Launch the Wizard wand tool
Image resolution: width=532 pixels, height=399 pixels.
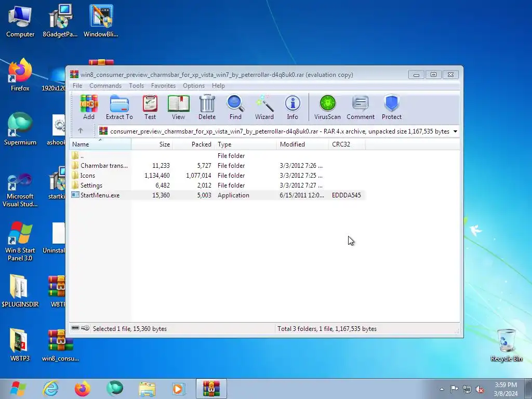[x=264, y=107]
